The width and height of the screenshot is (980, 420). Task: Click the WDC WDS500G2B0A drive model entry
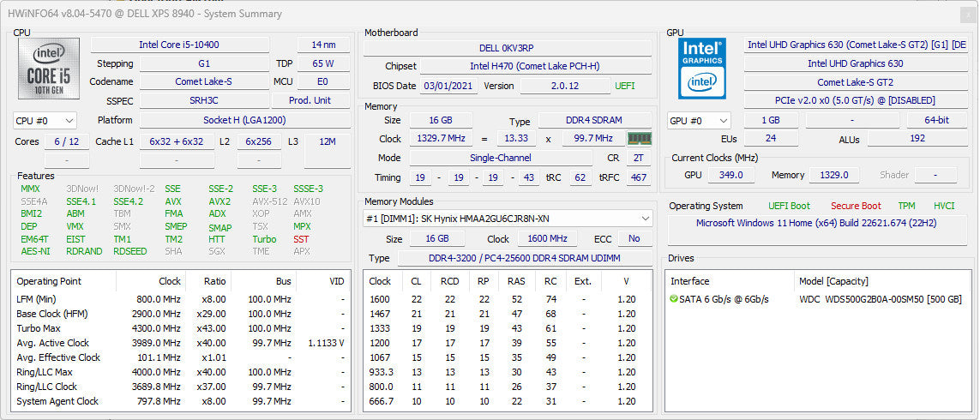pos(880,299)
